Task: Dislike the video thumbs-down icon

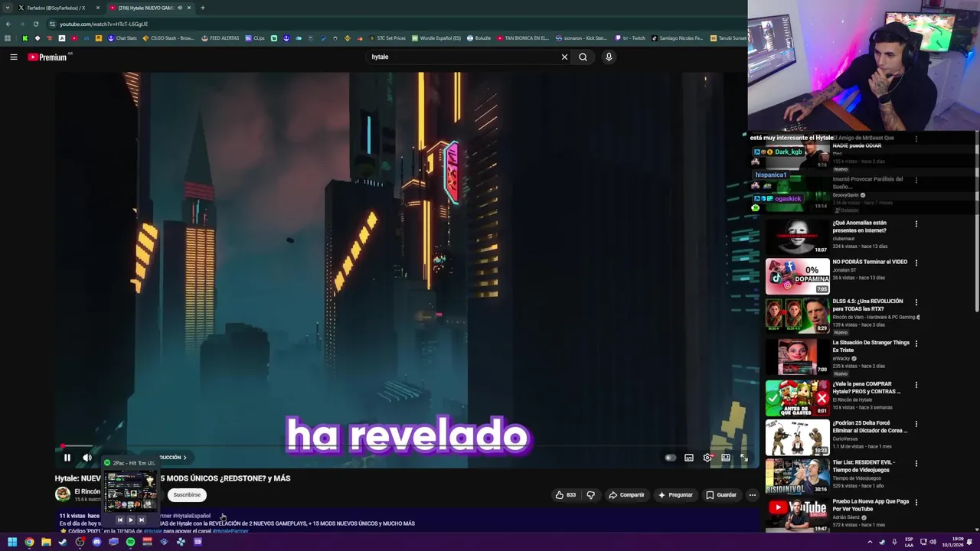Action: pyautogui.click(x=590, y=495)
